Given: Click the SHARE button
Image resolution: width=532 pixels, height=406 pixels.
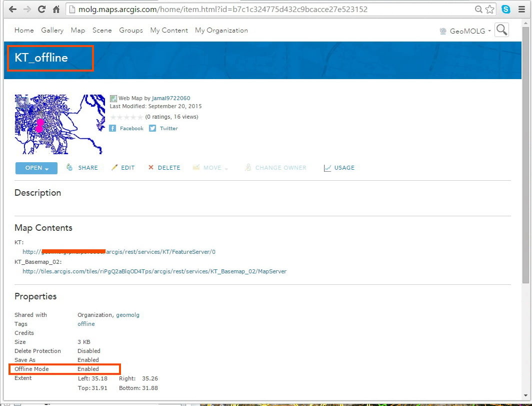Looking at the screenshot, I should point(82,168).
